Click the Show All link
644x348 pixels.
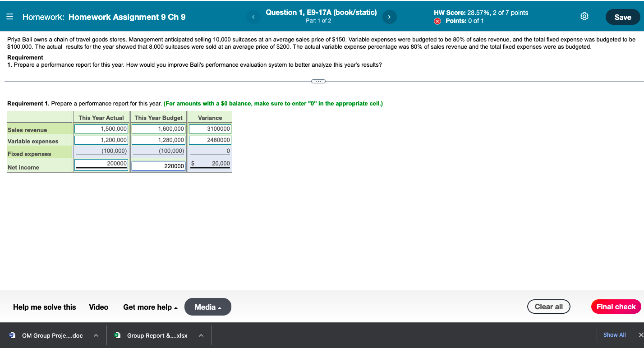pos(614,335)
